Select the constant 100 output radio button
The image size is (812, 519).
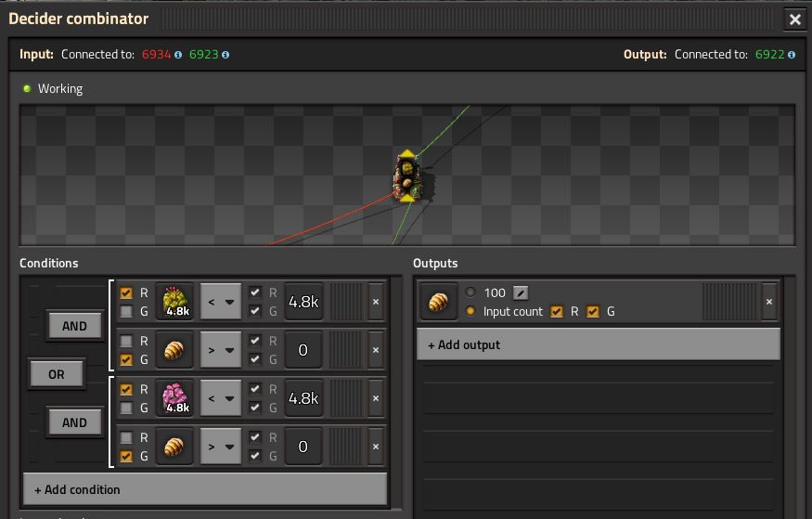pyautogui.click(x=470, y=292)
